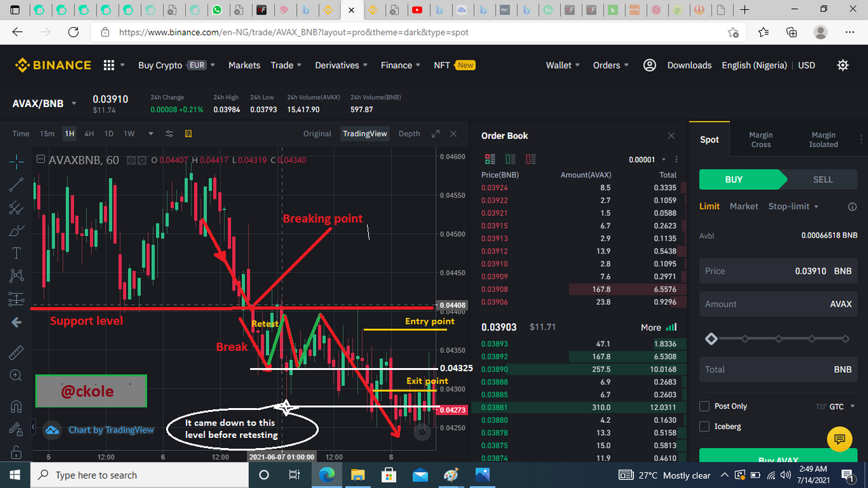The width and height of the screenshot is (868, 488).
Task: Click the Price input field
Action: click(x=778, y=271)
